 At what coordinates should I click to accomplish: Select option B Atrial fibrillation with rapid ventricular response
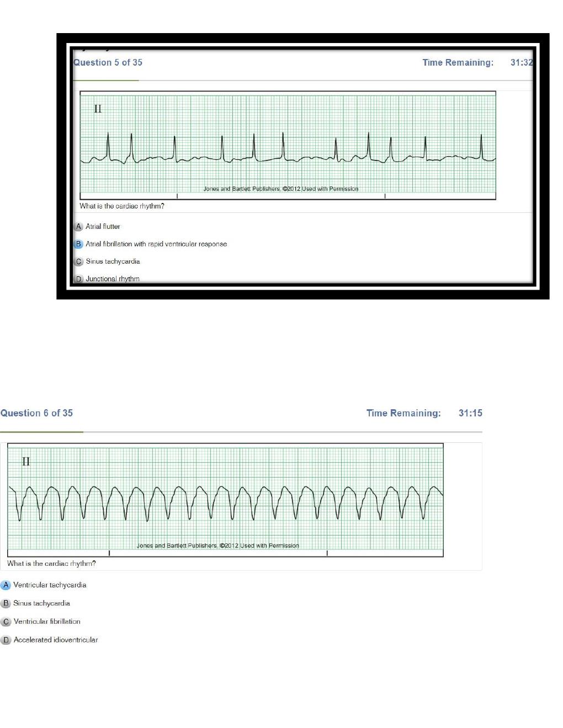tap(151, 244)
